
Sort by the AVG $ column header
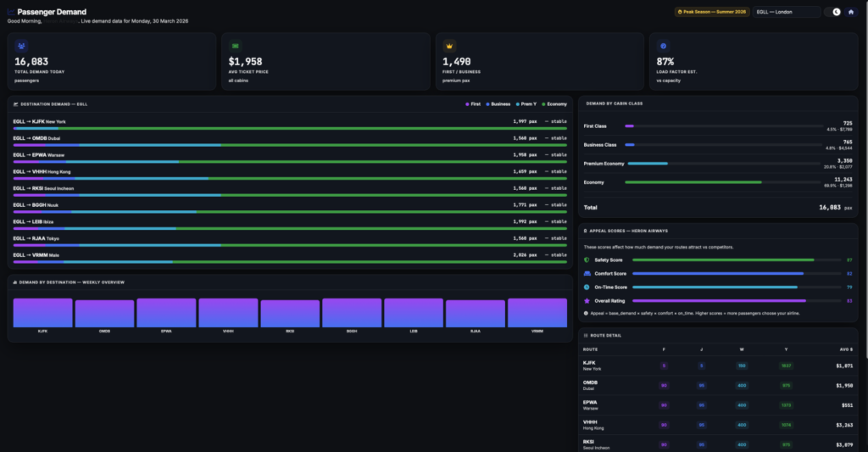point(845,349)
